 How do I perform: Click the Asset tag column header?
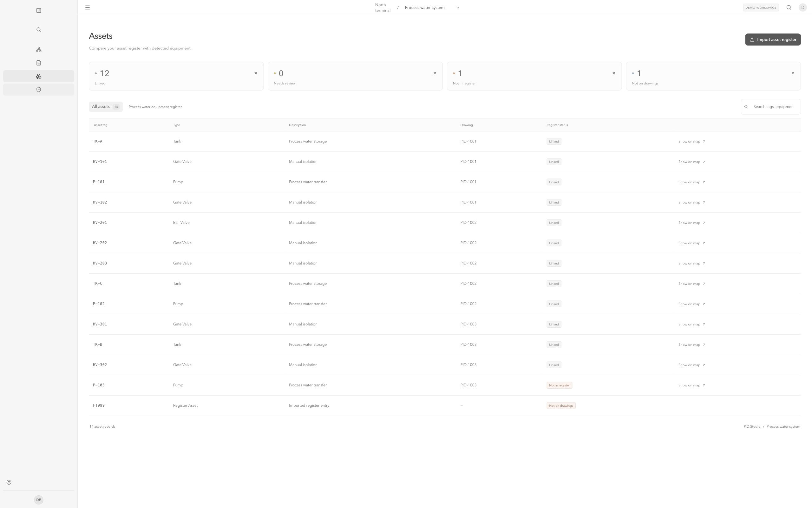point(101,125)
